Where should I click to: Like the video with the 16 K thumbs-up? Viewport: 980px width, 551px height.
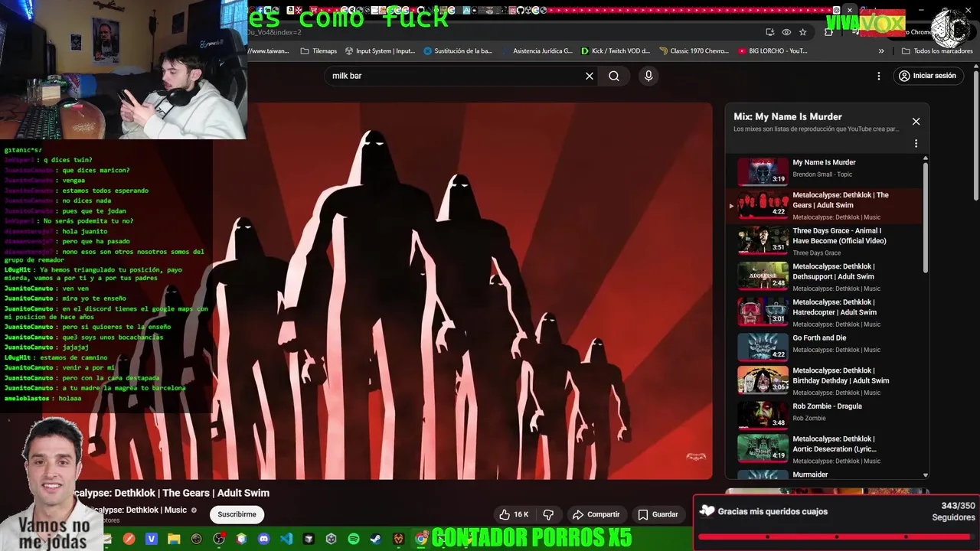pyautogui.click(x=513, y=514)
